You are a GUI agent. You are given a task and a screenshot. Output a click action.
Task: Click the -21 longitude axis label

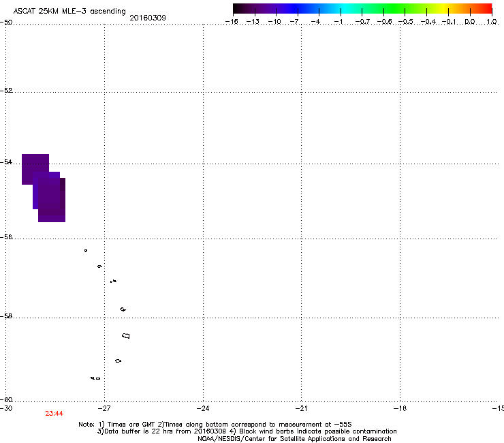pos(301,408)
